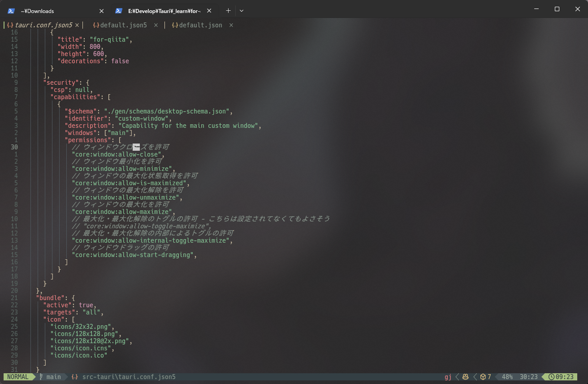Click JSON icon on default.json5 tab
588x384 pixels.
pos(96,25)
